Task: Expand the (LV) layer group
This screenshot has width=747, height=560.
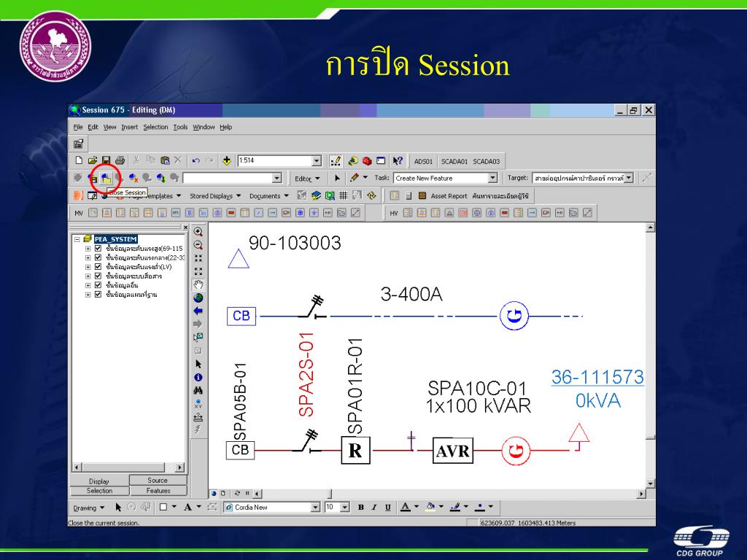Action: click(88, 267)
